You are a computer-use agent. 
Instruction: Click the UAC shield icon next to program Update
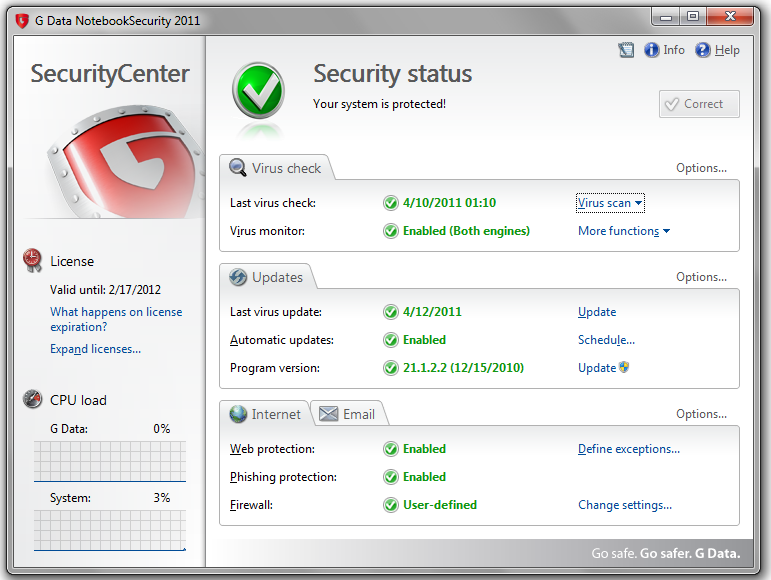tap(624, 367)
